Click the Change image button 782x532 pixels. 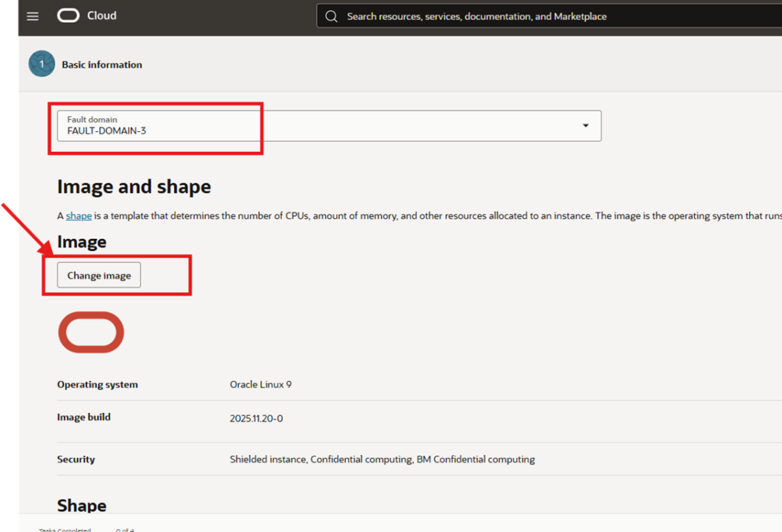tap(99, 276)
